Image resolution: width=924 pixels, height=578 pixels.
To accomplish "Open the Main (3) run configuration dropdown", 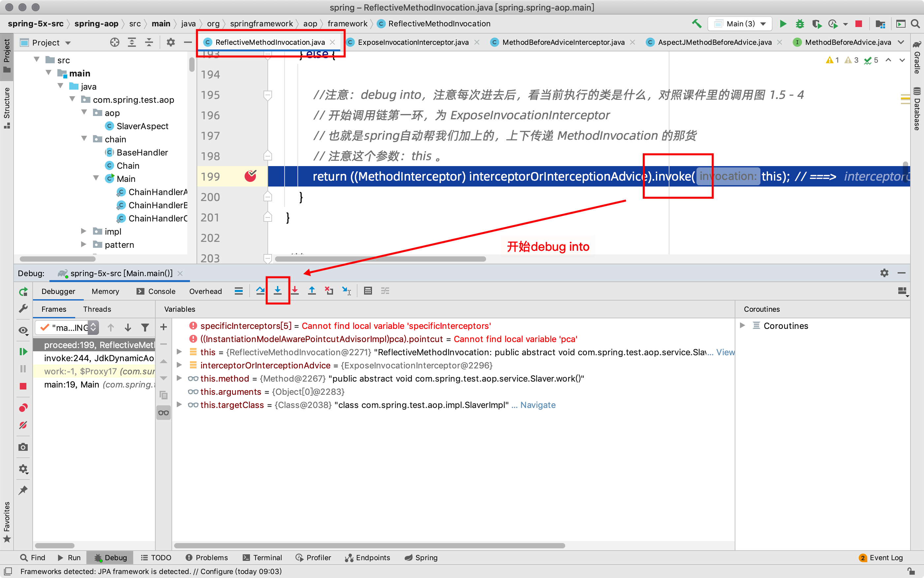I will click(x=740, y=24).
